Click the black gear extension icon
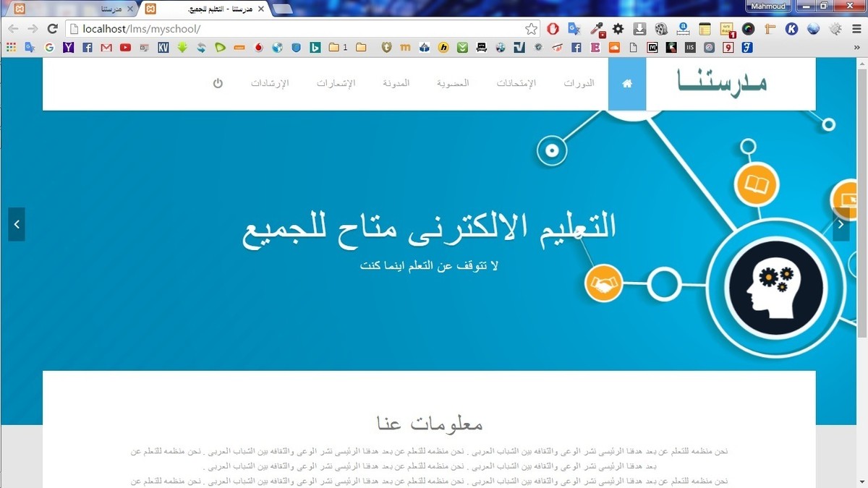 (x=618, y=29)
